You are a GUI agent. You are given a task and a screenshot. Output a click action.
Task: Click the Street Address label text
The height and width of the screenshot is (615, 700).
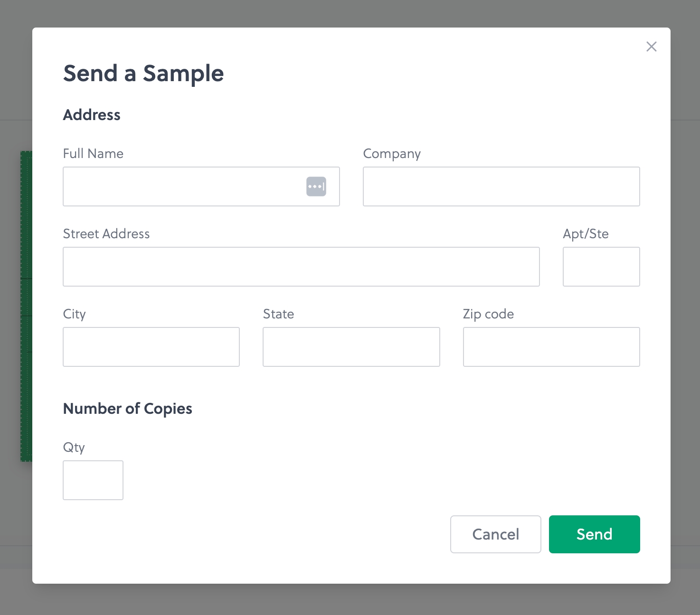[x=106, y=234]
